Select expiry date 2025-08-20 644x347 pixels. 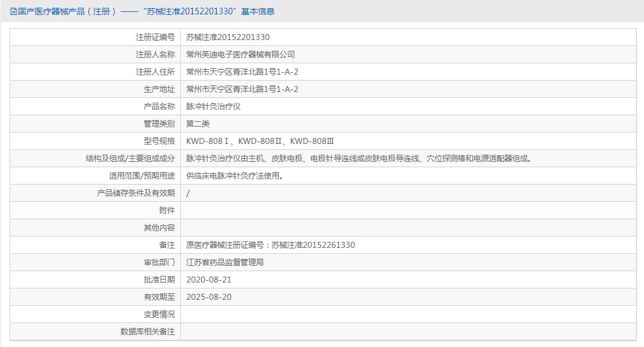click(209, 297)
